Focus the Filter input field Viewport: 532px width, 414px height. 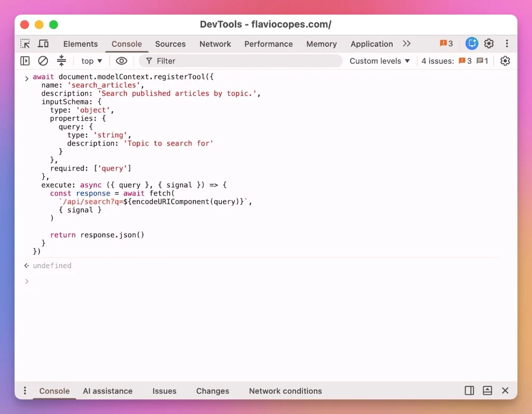(241, 61)
